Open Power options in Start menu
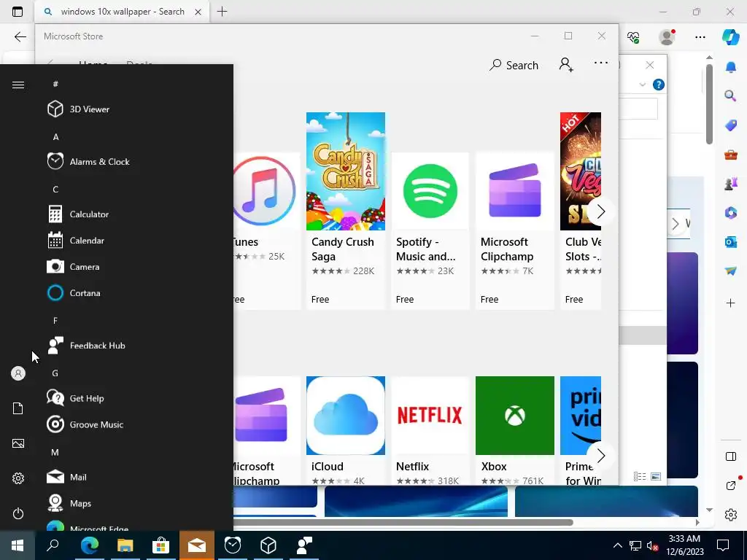The width and height of the screenshot is (747, 560). click(18, 513)
